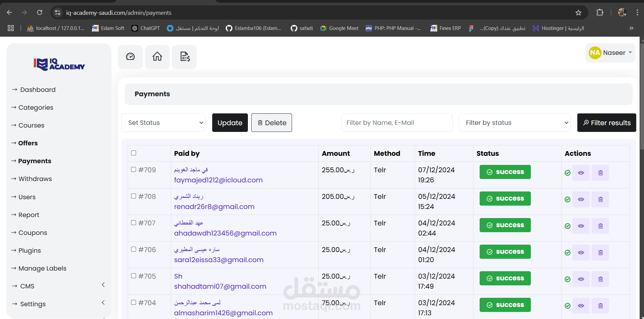
Task: Tick the select-all checkbox in table header
Action: coord(134,153)
